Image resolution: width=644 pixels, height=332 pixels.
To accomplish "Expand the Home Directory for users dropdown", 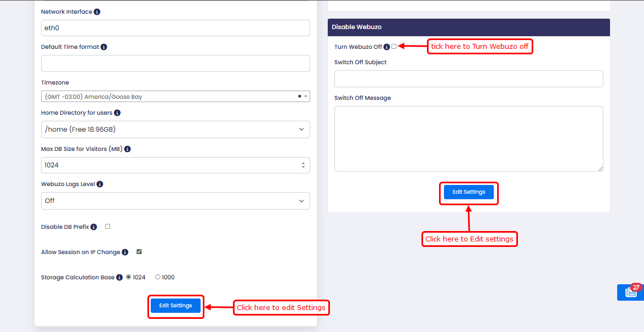I will coord(175,130).
